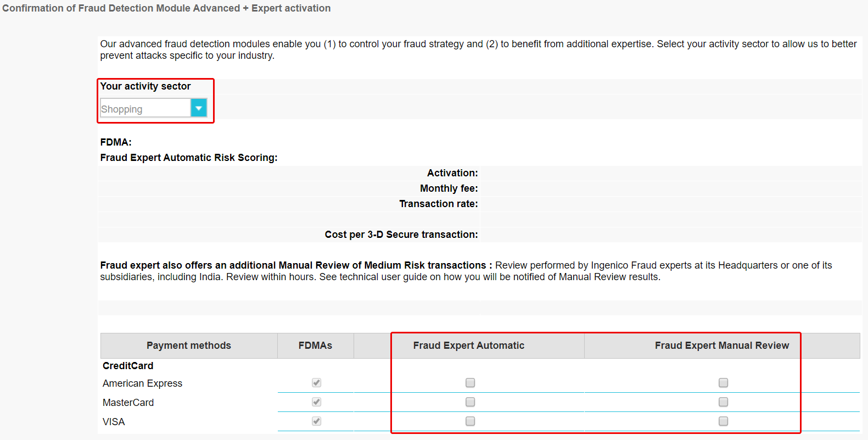Open the activity sector dropdown arrow

tap(199, 108)
